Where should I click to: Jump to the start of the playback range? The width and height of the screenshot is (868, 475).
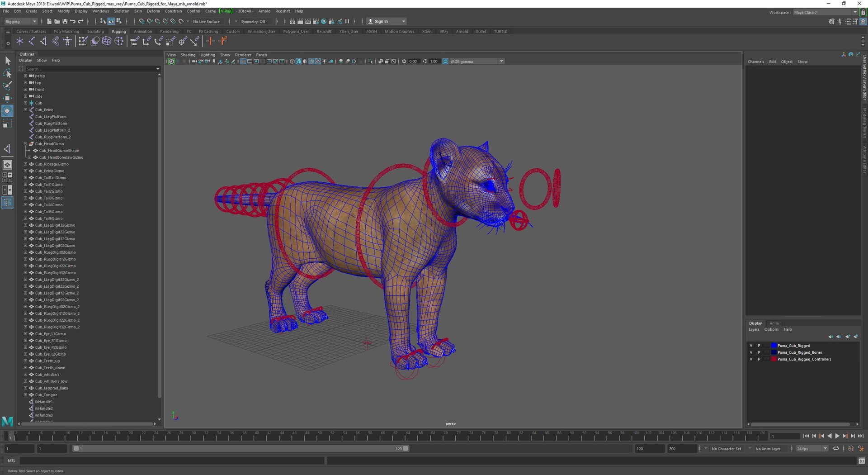point(806,436)
